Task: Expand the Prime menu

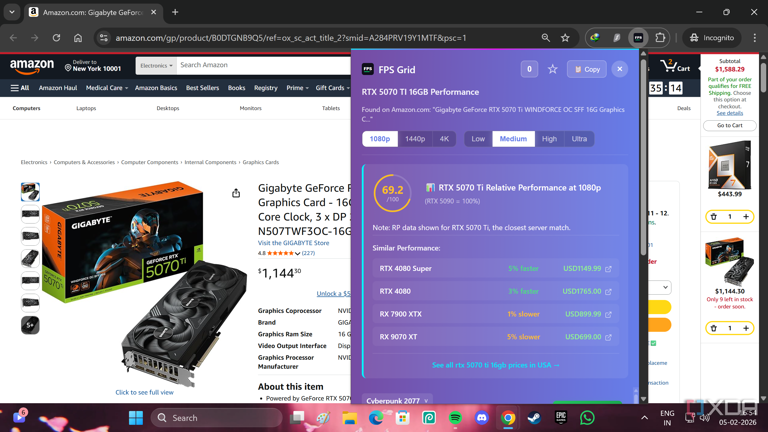Action: [x=297, y=88]
